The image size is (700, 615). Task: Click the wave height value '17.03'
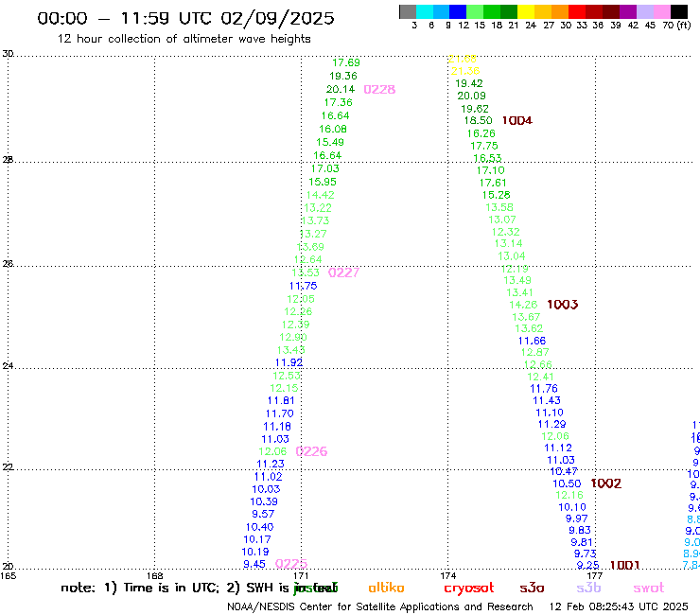click(x=325, y=168)
